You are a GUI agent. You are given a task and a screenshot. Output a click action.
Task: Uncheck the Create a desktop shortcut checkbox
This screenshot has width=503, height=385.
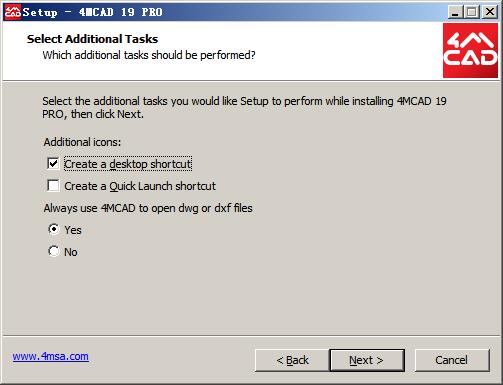click(x=53, y=164)
